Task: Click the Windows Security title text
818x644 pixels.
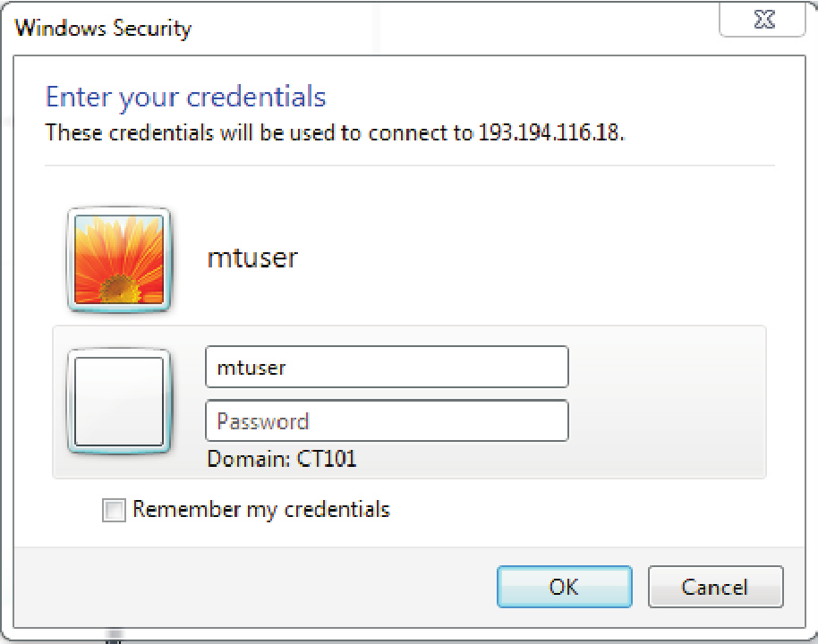Action: (x=103, y=28)
